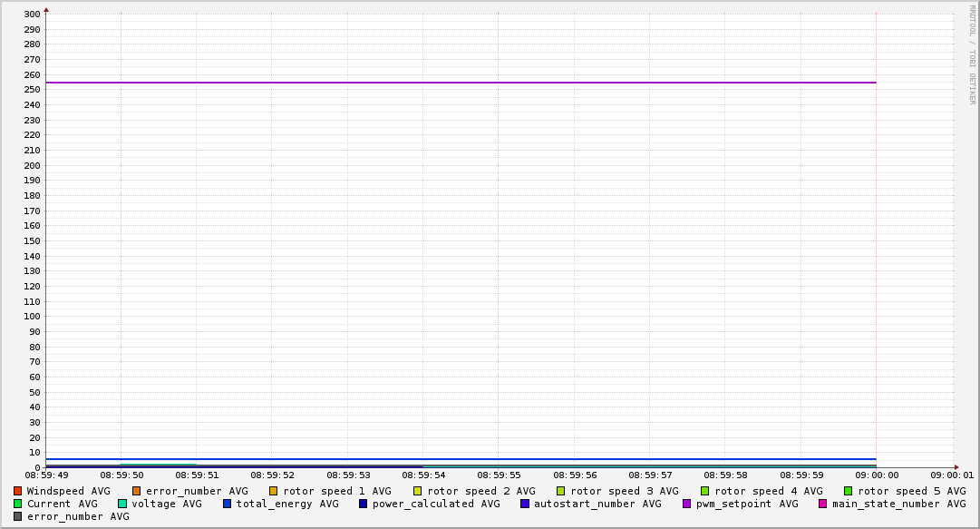This screenshot has height=529, width=980.
Task: Click the autostart_number AVG legend label
Action: point(597,504)
